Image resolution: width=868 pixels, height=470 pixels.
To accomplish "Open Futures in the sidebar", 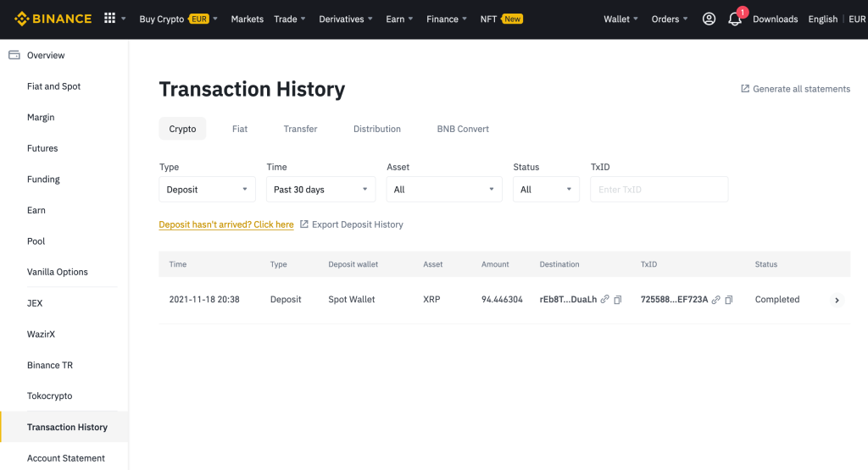I will point(42,148).
